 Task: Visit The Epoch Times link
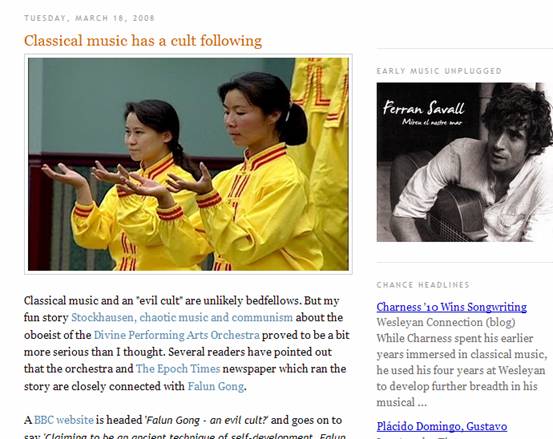[x=178, y=369]
